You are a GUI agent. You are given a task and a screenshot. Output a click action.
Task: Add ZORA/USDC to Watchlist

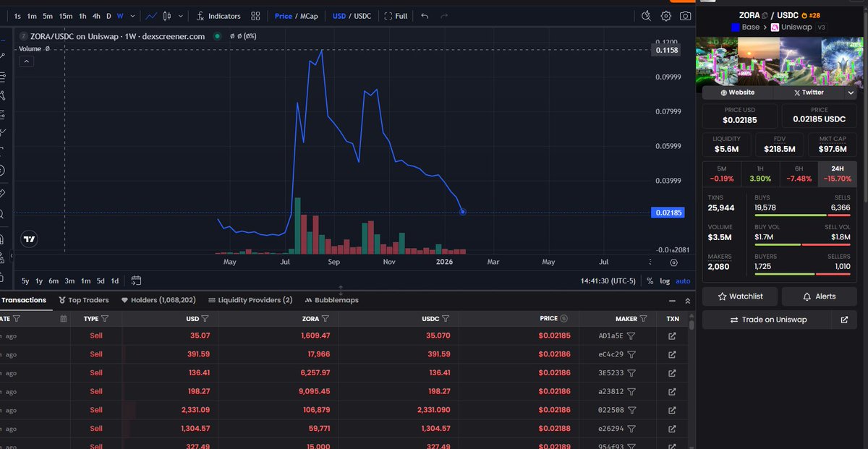click(x=741, y=296)
